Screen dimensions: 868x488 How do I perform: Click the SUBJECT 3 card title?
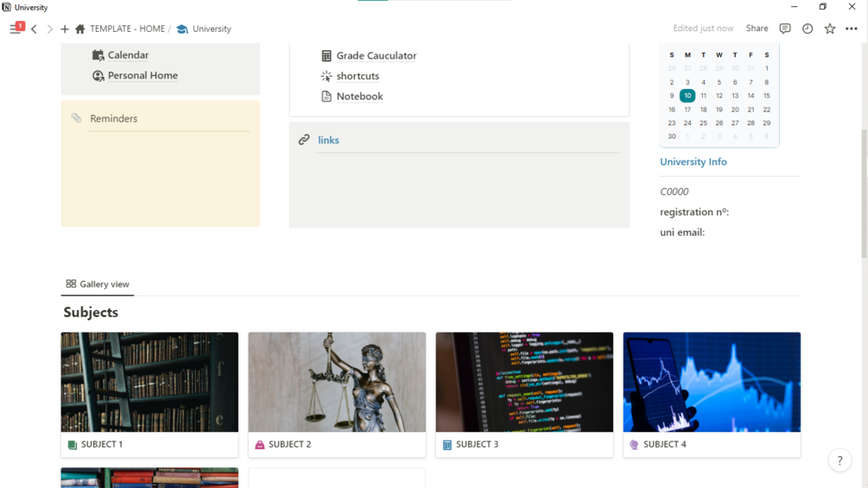pyautogui.click(x=477, y=444)
